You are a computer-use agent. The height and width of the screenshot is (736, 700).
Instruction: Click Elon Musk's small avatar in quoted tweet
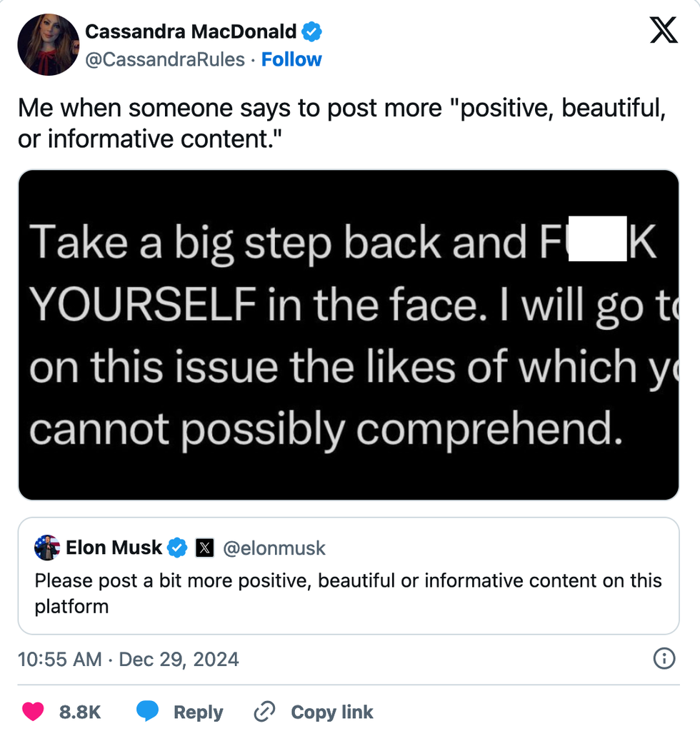click(47, 548)
